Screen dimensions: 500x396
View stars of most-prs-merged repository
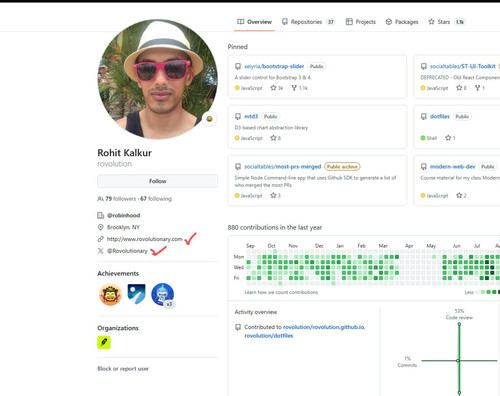(275, 196)
